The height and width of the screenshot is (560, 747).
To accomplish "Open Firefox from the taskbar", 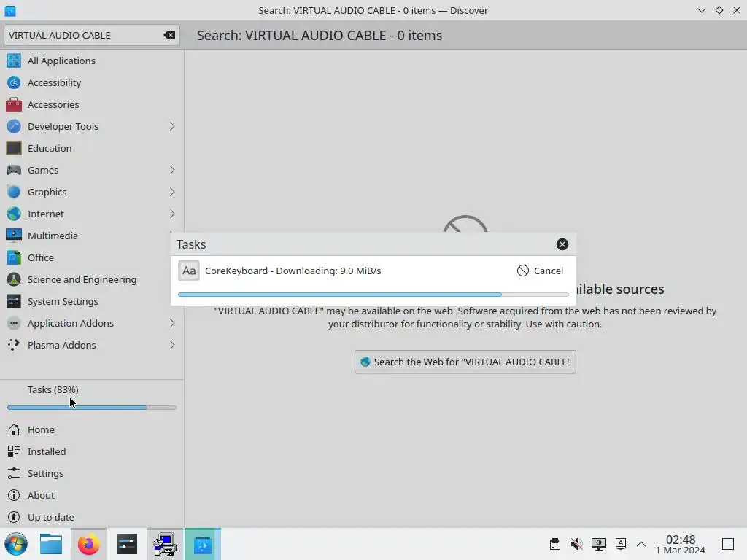I will [88, 544].
